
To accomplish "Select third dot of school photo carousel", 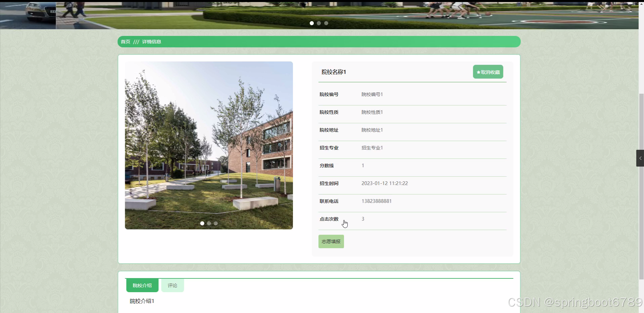I will tap(216, 223).
